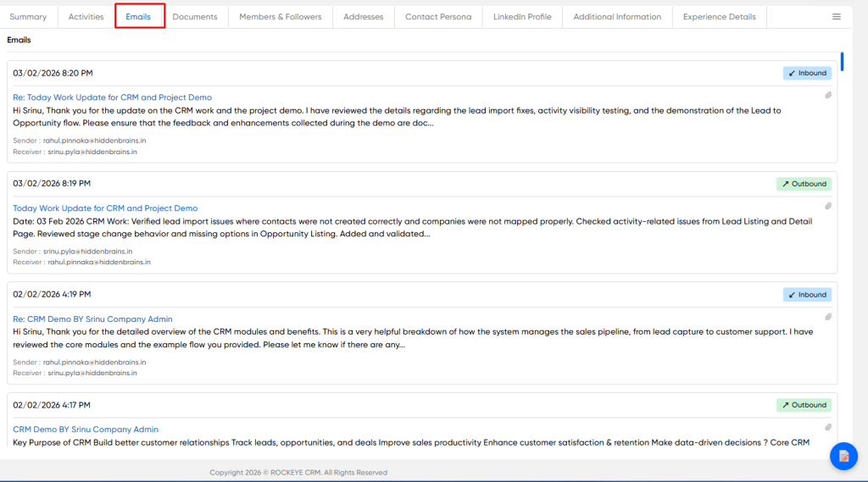Open the Experience Details tab

(719, 17)
